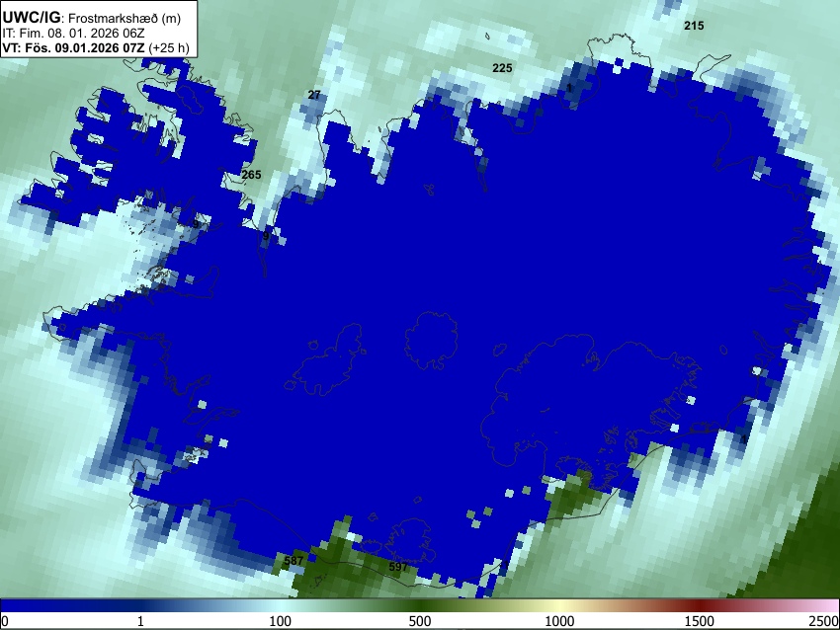Click the color scale tick label "1500"
This screenshot has width=840, height=630.
pyautogui.click(x=699, y=621)
